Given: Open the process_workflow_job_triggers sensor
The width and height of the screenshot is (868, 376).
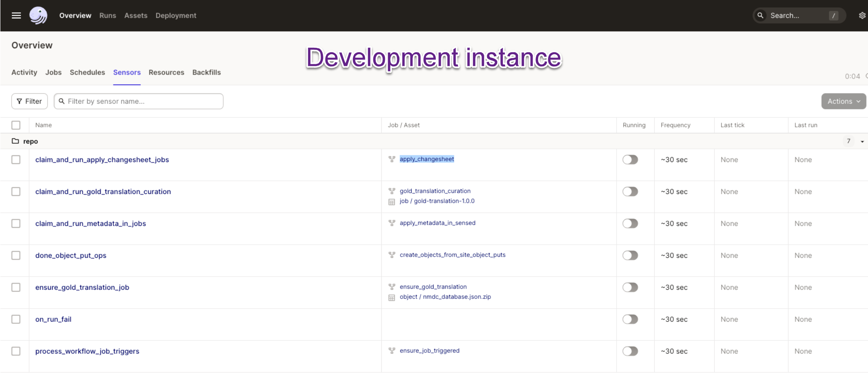Looking at the screenshot, I should [87, 351].
